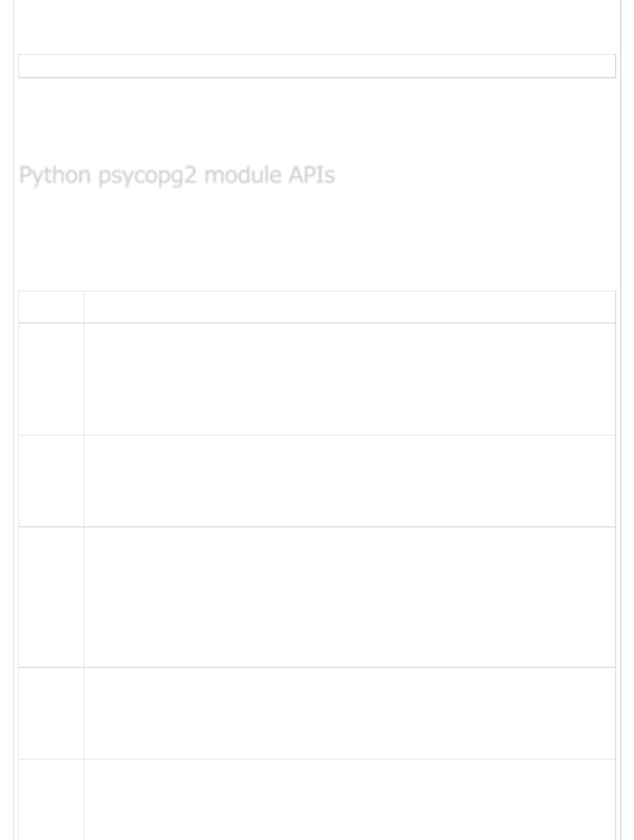634x840 pixels.
Task: Click the table's narrow left header cell
Action: 51,307
